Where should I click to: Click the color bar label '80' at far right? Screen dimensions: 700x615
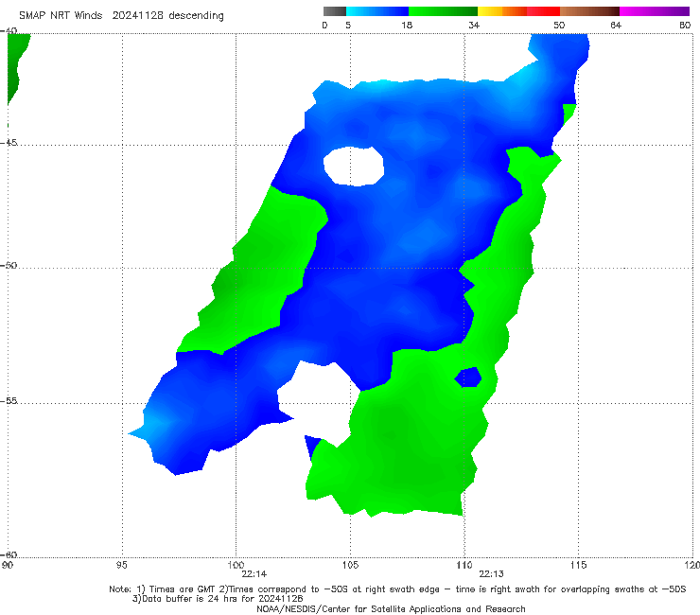[685, 25]
